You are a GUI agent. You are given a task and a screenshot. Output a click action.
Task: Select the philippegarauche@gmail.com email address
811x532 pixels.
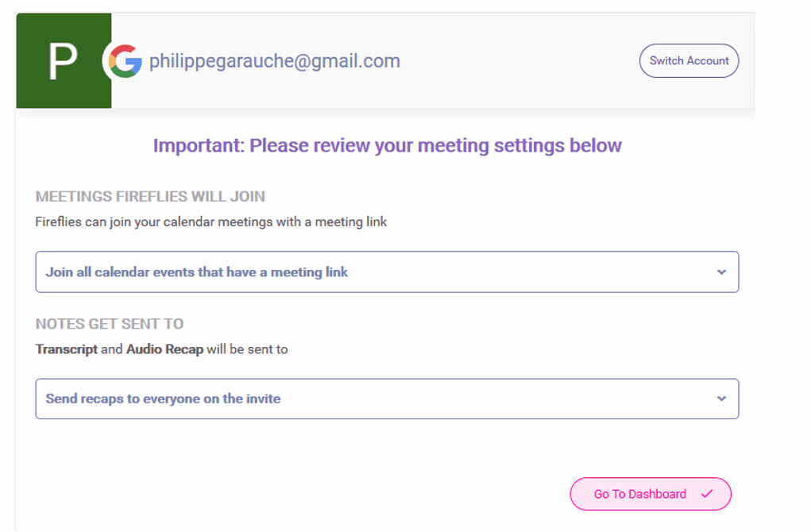coord(275,61)
